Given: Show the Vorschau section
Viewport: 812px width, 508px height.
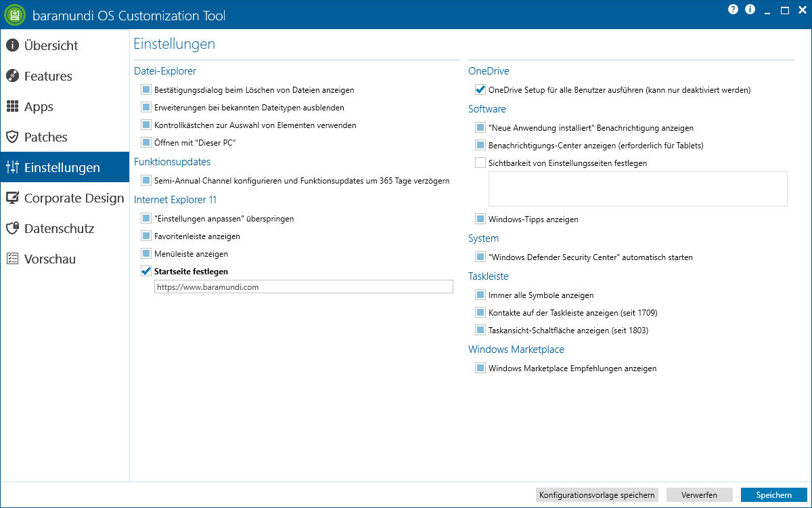Looking at the screenshot, I should tap(64, 259).
